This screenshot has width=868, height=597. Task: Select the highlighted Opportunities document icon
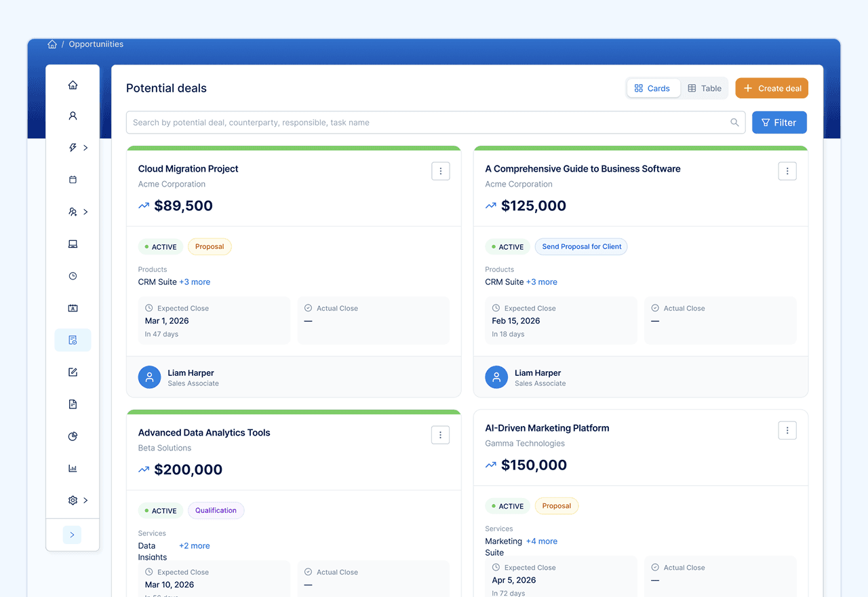point(73,339)
